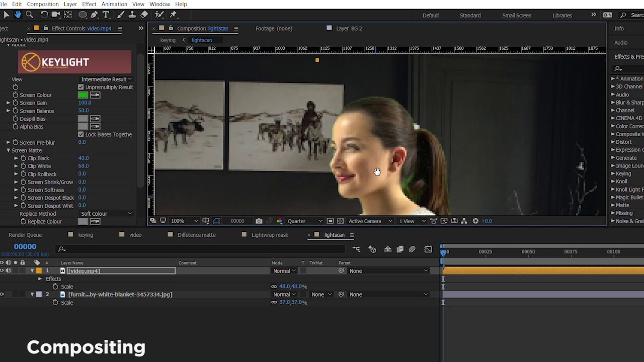Click the Clip White value 68.0
Image resolution: width=644 pixels, height=362 pixels.
click(x=83, y=166)
